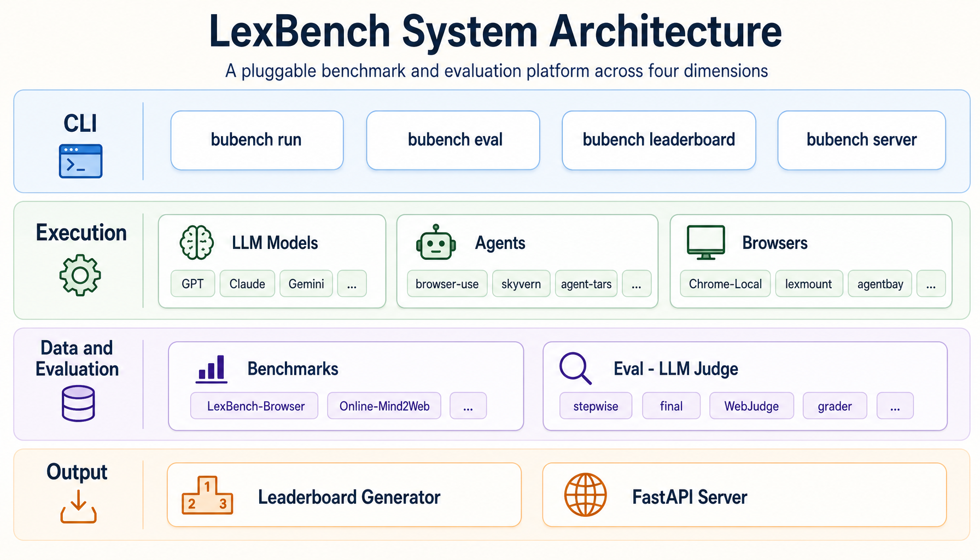
Task: Click the Eval magnifying glass icon
Action: click(575, 368)
